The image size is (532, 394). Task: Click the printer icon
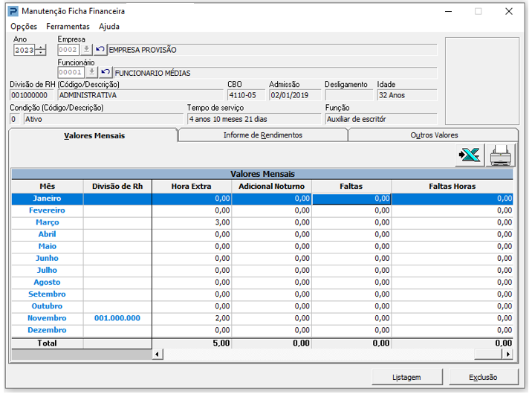pos(501,155)
